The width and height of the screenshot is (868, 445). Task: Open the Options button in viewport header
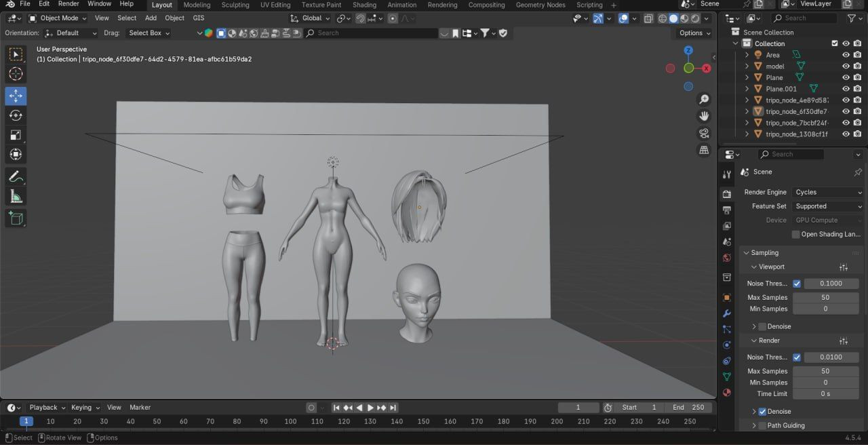(694, 33)
